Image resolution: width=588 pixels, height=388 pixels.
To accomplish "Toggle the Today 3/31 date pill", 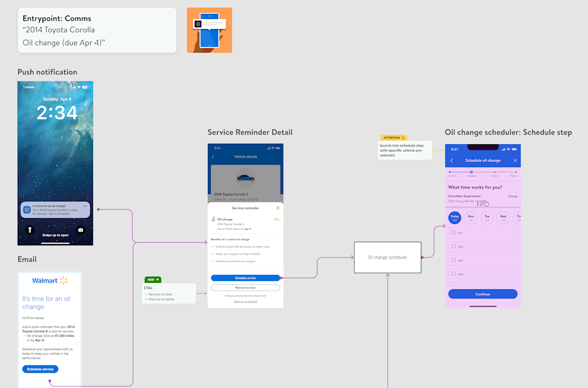I will coord(454,217).
